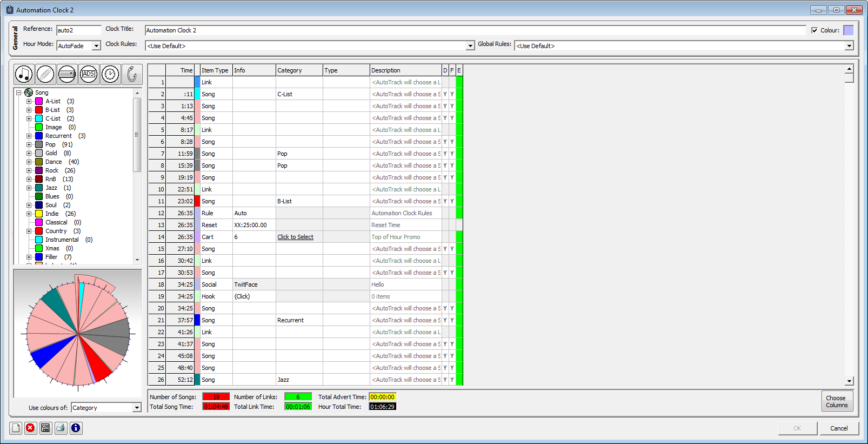Click the Cancel button

[x=839, y=428]
